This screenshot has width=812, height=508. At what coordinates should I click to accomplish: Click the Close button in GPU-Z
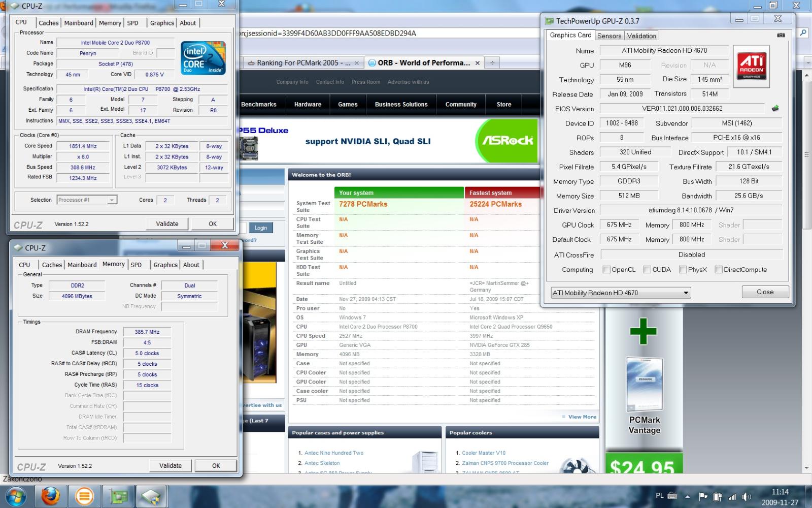[x=765, y=292]
